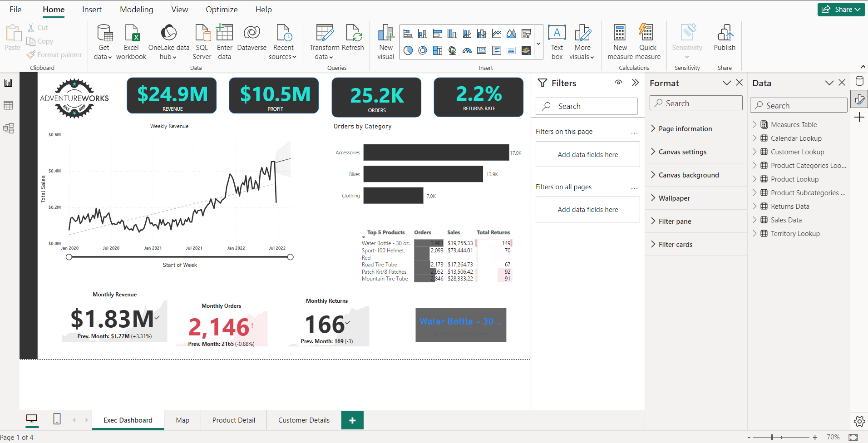Click the Transform data icon
The image size is (868, 443).
pos(324,34)
